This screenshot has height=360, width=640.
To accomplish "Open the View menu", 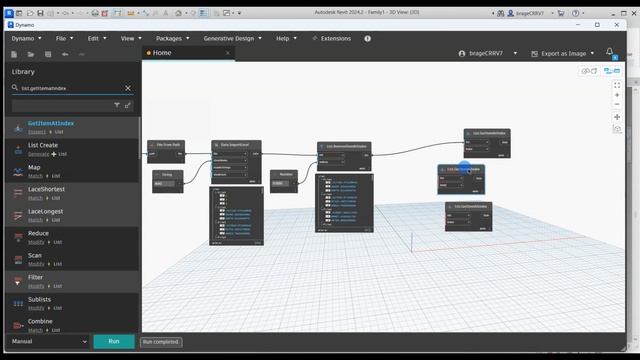I will [131, 38].
